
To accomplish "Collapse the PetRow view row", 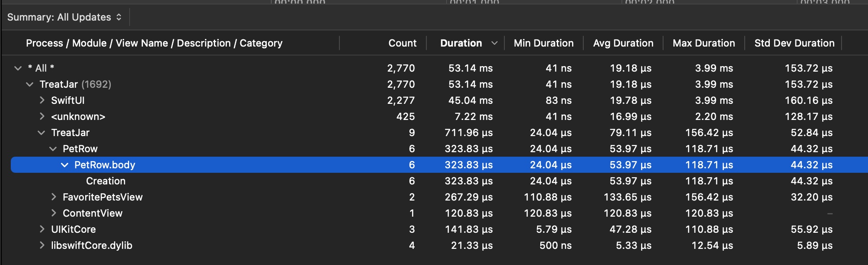I will click(53, 149).
